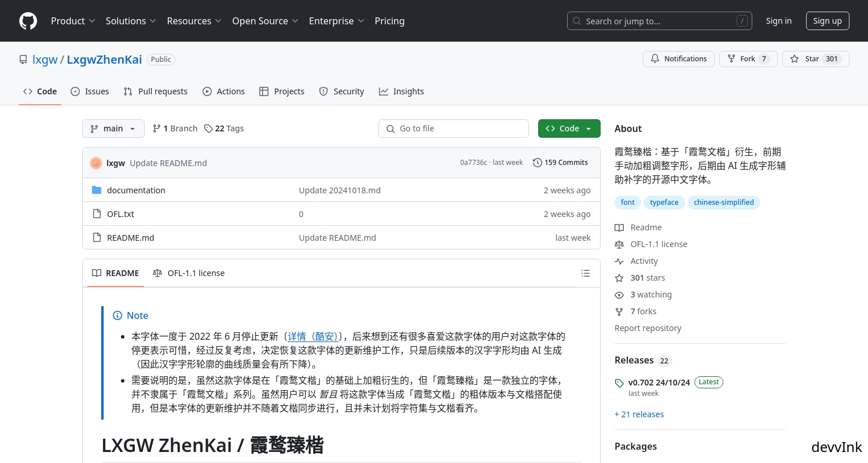Select the README tab
Screen dimensions: 868x463
(x=116, y=273)
